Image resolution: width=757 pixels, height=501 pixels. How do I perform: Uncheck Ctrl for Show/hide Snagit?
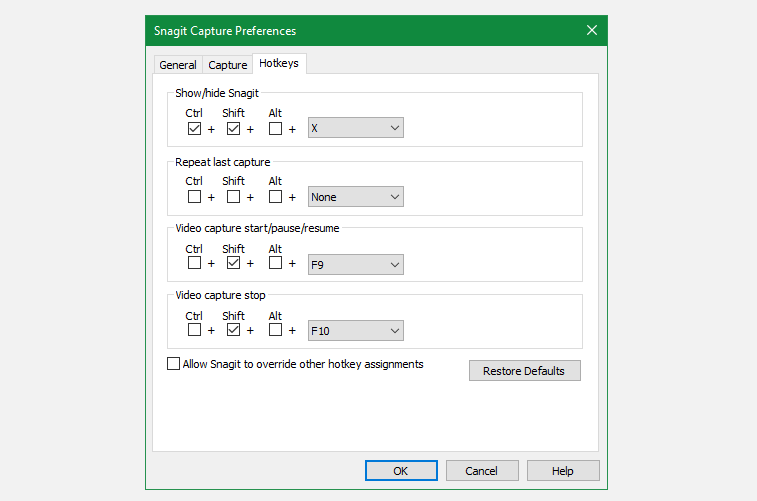tap(194, 129)
